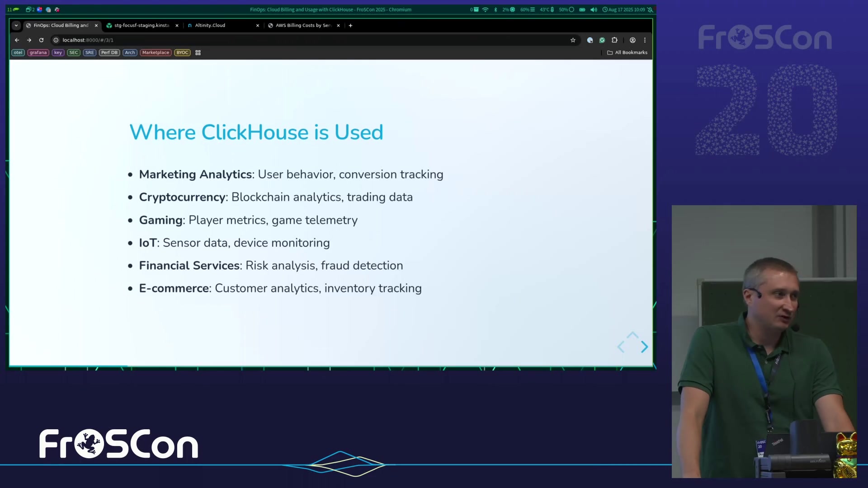Click the Marketing Analytics bullet
Viewport: 868px width, 488px height.
(291, 174)
